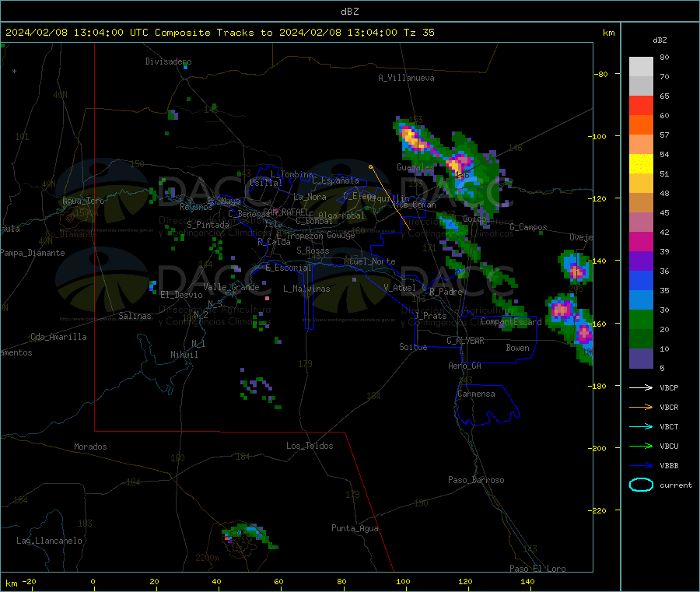Click the white VBCP arrow legend symbol
This screenshot has height=592, width=700.
641,387
